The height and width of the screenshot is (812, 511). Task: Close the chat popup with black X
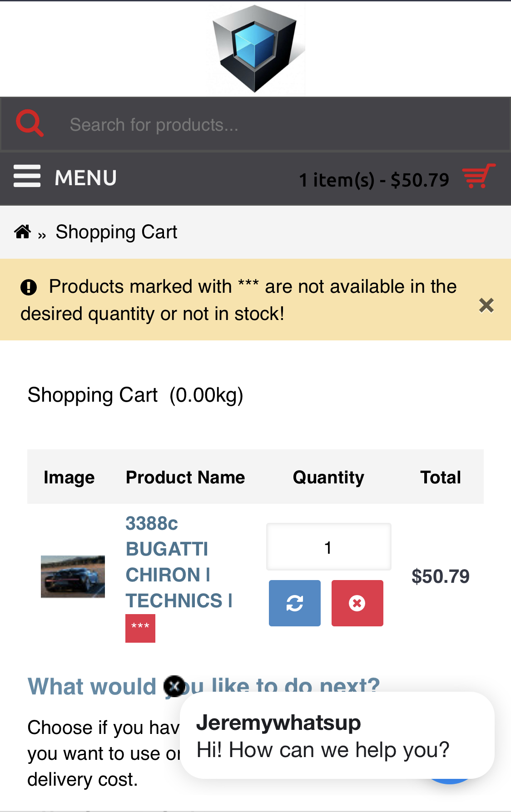tap(174, 686)
